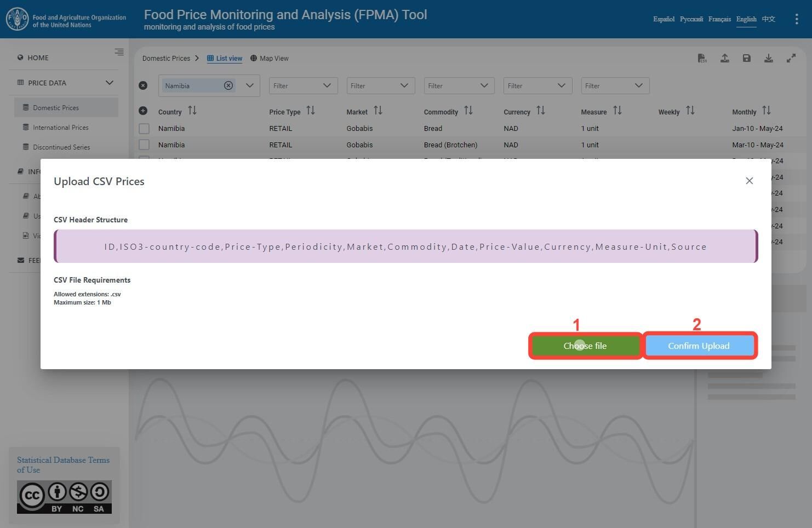Expand table to fullscreen view icon
The width and height of the screenshot is (812, 528).
point(791,58)
